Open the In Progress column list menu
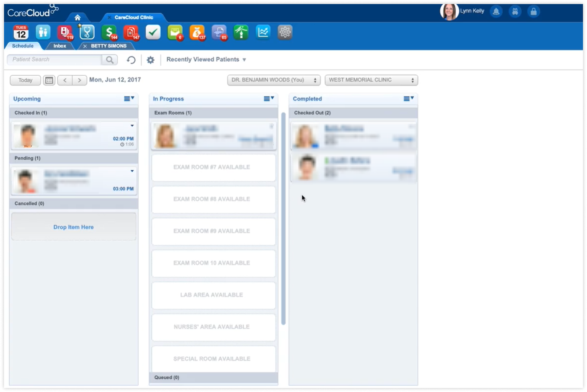 269,98
